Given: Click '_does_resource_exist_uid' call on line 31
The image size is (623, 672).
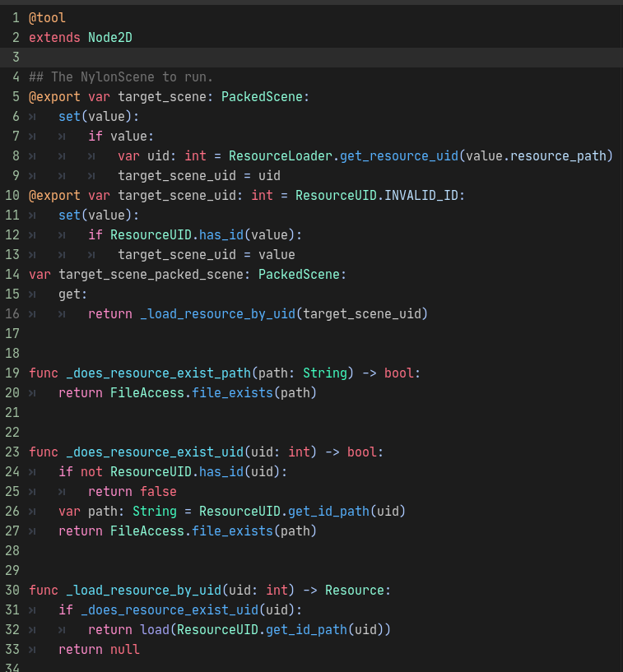Looking at the screenshot, I should pyautogui.click(x=170, y=609).
